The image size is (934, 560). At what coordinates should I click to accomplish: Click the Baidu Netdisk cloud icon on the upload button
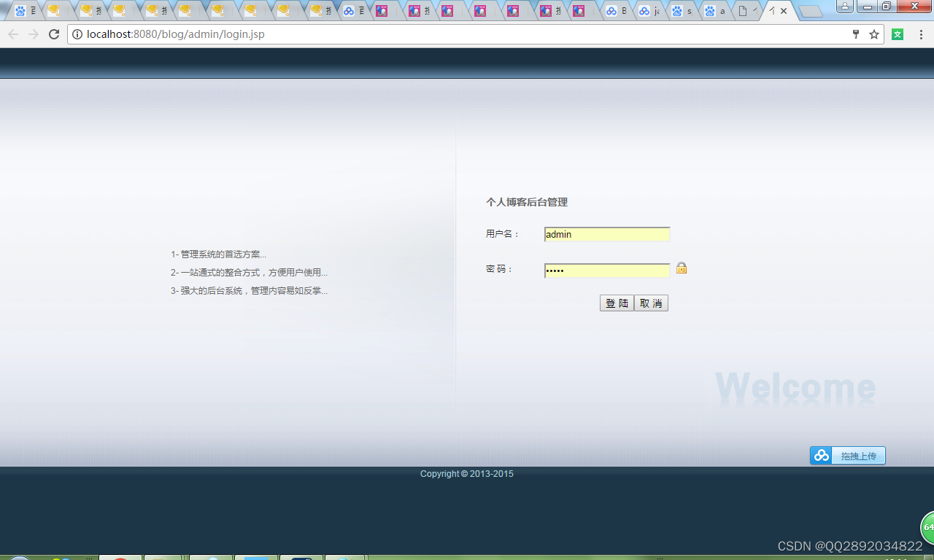point(820,455)
